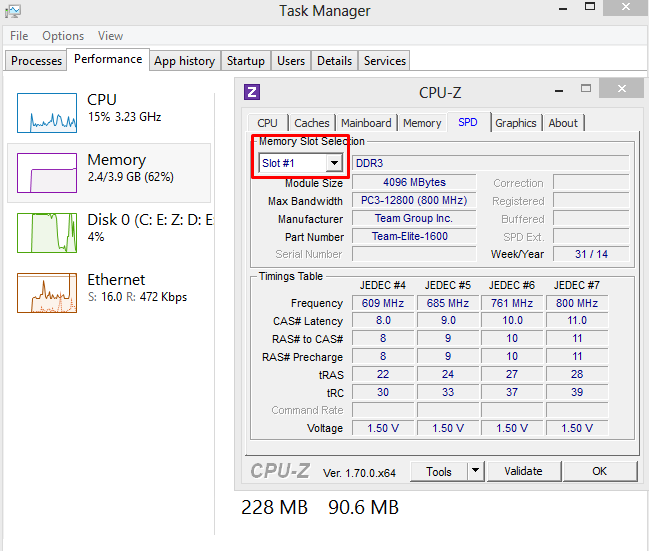The width and height of the screenshot is (649, 551).
Task: Expand the Slot #1 memory slot dropdown
Action: point(334,163)
